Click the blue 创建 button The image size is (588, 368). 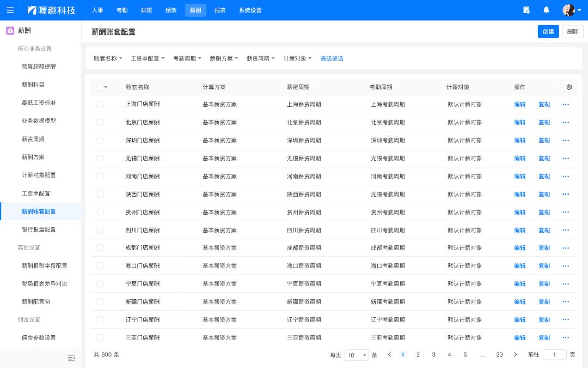(x=548, y=32)
